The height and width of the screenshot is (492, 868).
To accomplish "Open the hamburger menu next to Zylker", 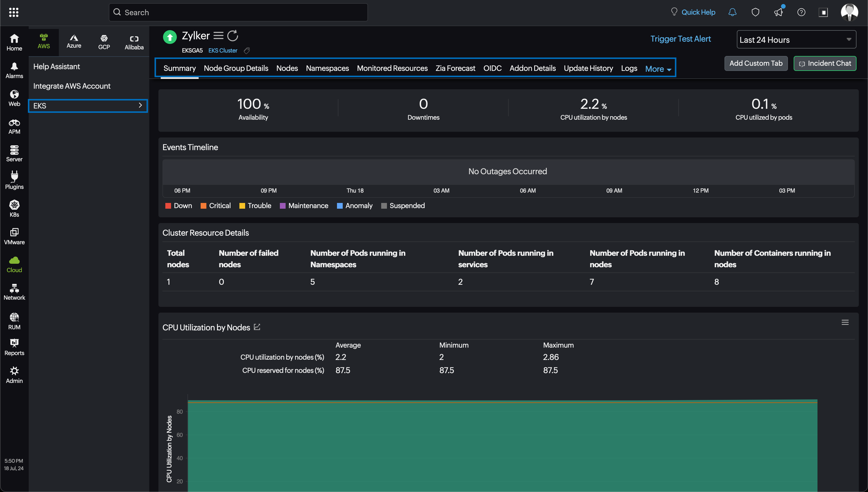I will (218, 36).
